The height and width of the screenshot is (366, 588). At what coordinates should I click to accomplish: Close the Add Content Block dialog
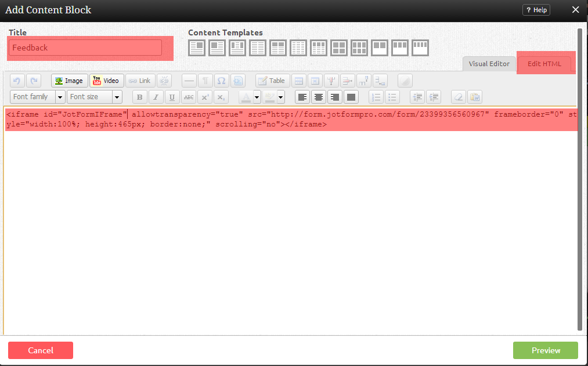[576, 10]
